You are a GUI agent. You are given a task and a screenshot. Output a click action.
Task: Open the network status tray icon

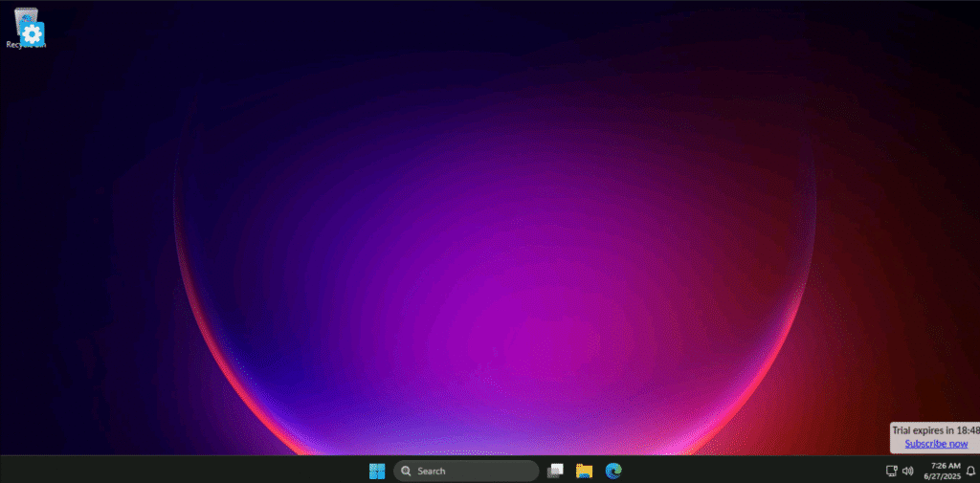click(x=892, y=471)
